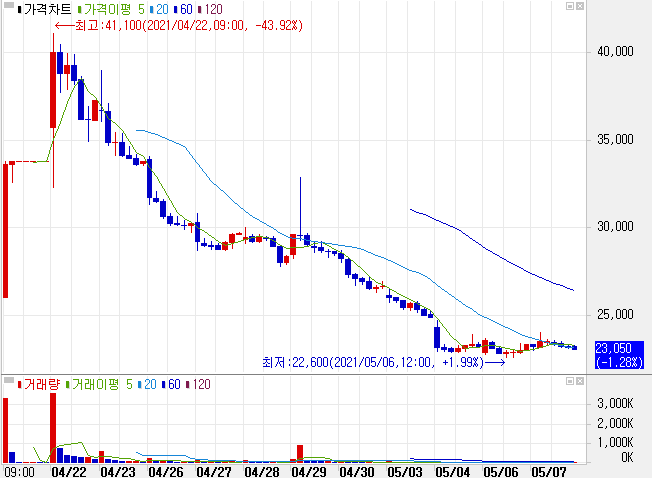Image resolution: width=652 pixels, height=478 pixels.
Task: Click the 40,000 price axis label
Action: tap(615, 52)
